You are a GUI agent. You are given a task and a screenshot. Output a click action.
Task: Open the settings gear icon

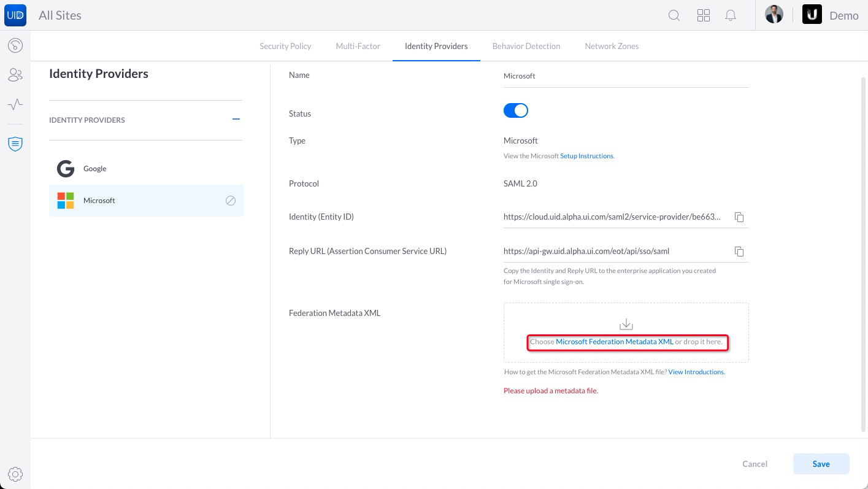click(15, 474)
